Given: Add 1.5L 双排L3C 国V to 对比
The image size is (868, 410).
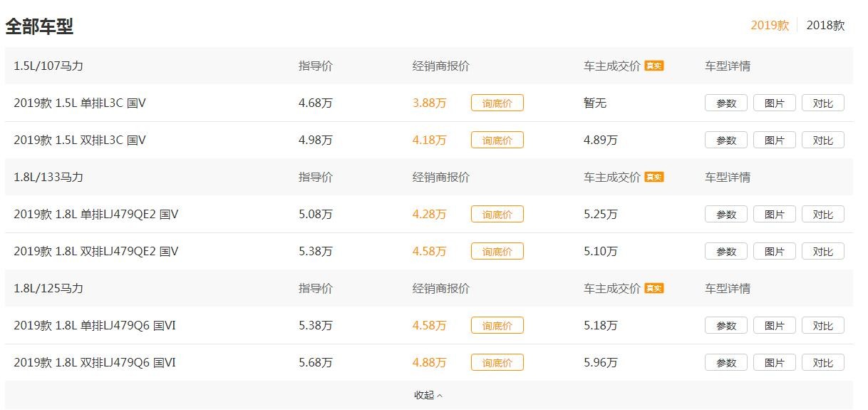Looking at the screenshot, I should [822, 140].
